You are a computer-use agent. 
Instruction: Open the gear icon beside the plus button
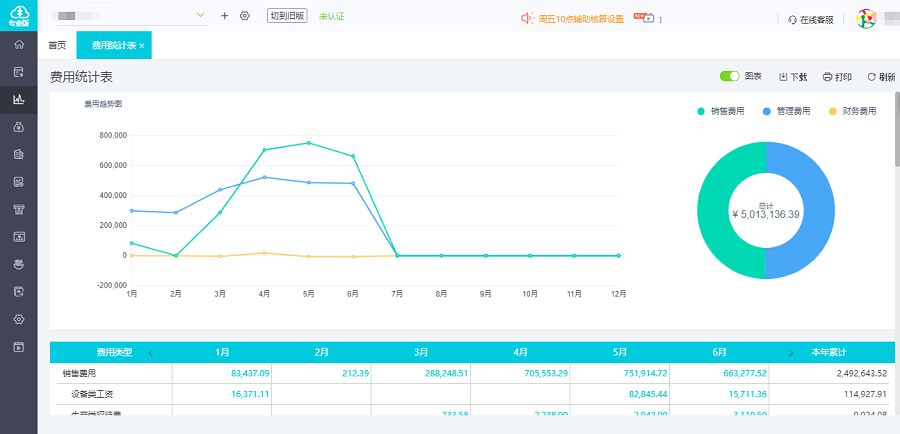pyautogui.click(x=245, y=16)
